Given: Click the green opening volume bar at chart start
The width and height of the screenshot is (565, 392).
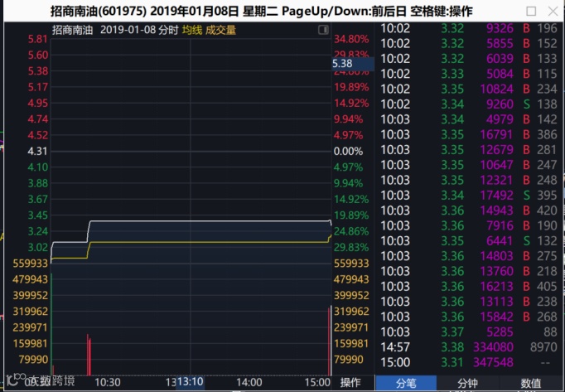Looking at the screenshot, I should pos(51,325).
